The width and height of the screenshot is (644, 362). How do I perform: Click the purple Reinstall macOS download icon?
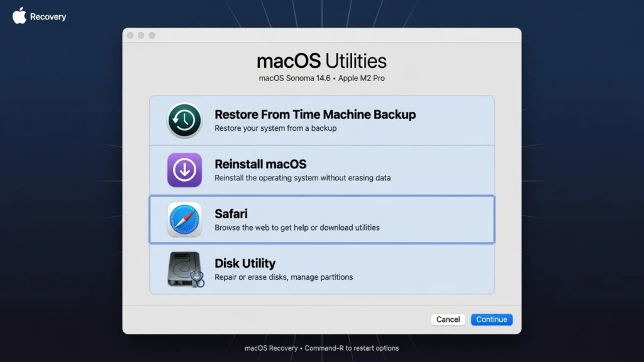point(184,170)
